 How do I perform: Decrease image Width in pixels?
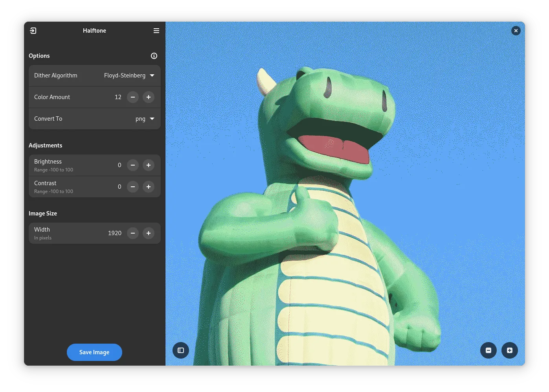(x=133, y=233)
